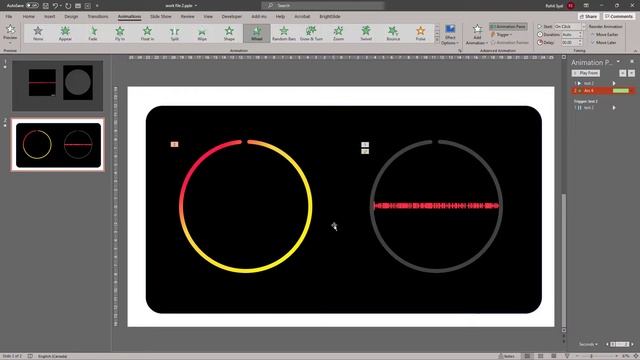The height and width of the screenshot is (360, 640).
Task: Apply the Bounce animation
Action: (x=393, y=33)
